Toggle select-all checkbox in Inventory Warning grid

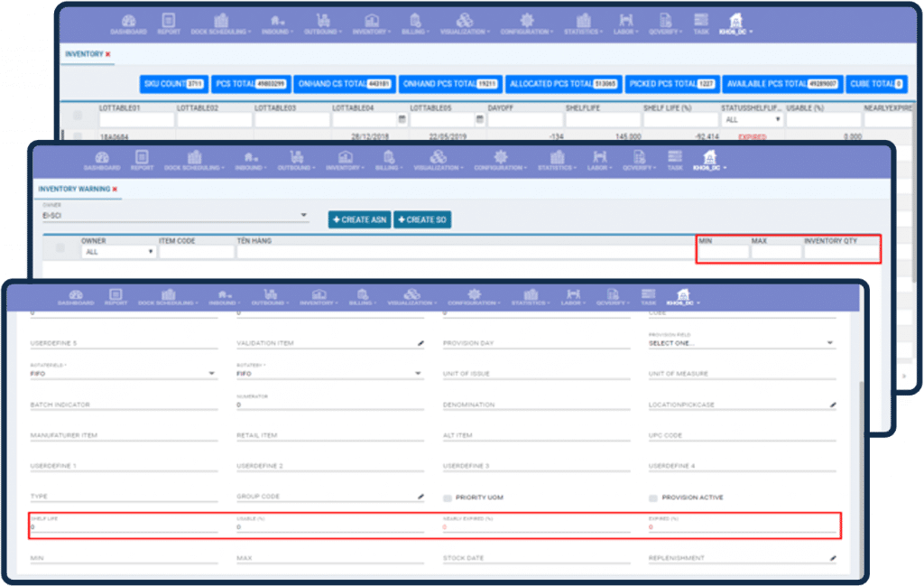[60, 248]
